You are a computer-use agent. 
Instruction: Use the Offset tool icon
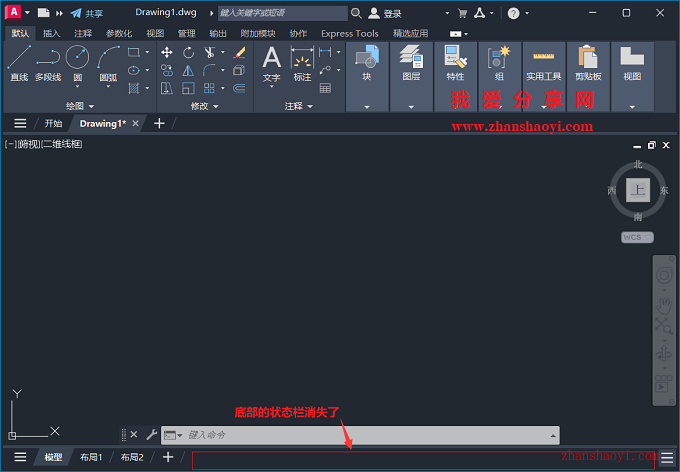[239, 88]
